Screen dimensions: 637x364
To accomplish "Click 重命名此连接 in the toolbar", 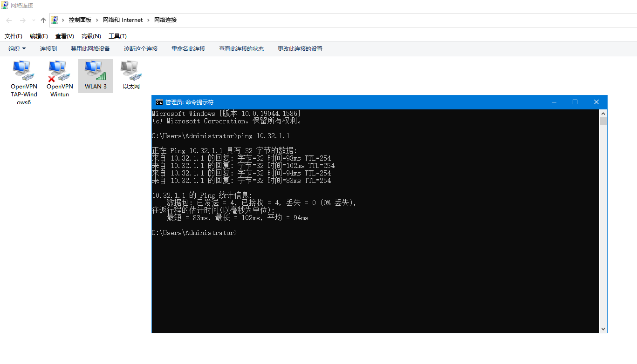I will (x=188, y=48).
